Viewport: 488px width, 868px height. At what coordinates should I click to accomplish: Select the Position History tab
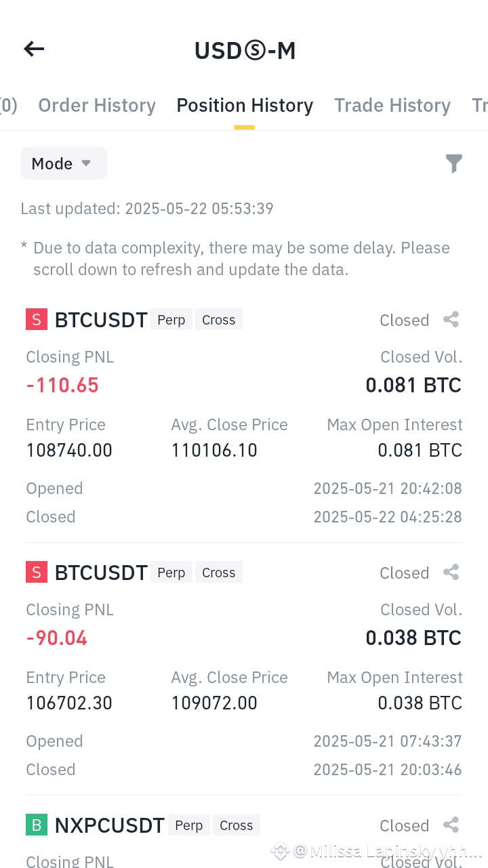pyautogui.click(x=245, y=106)
